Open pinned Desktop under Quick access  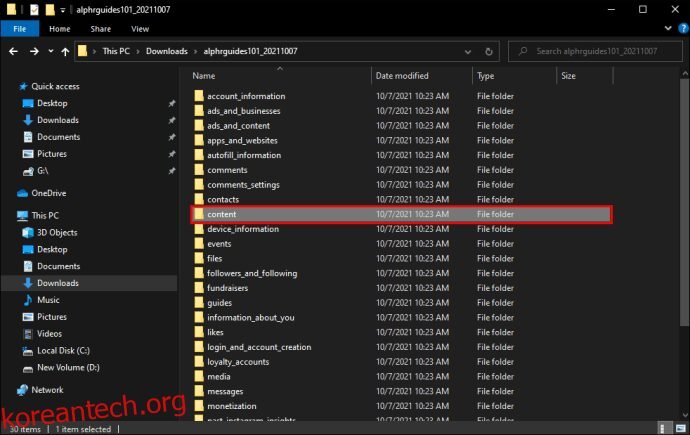52,103
